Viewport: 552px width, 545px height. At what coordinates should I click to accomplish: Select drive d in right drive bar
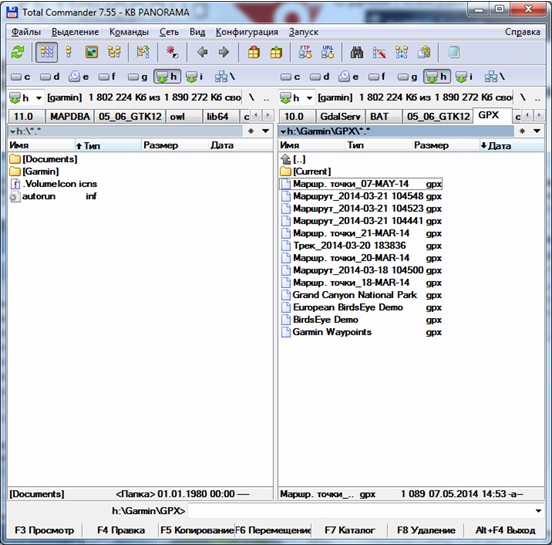click(x=320, y=76)
